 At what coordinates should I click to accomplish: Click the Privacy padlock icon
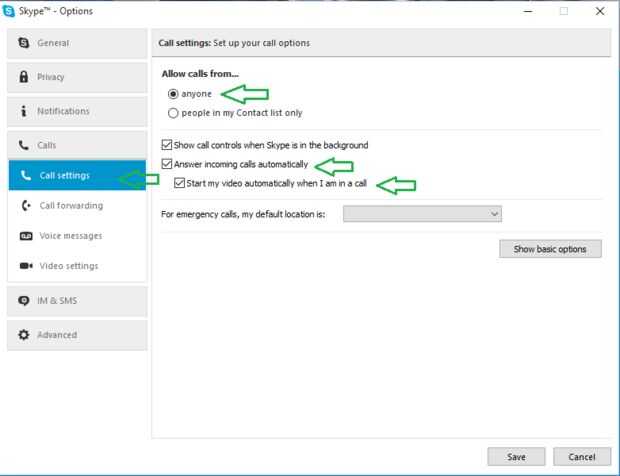24,77
